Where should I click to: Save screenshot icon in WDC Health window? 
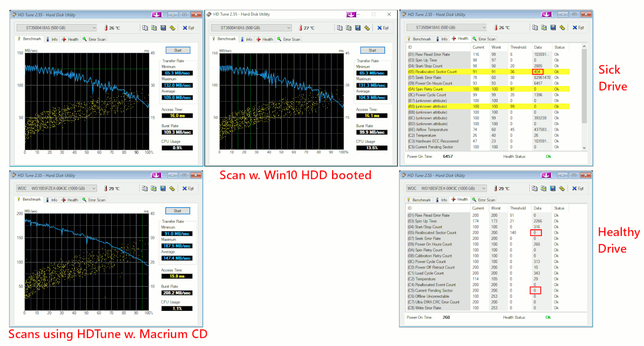tap(553, 188)
